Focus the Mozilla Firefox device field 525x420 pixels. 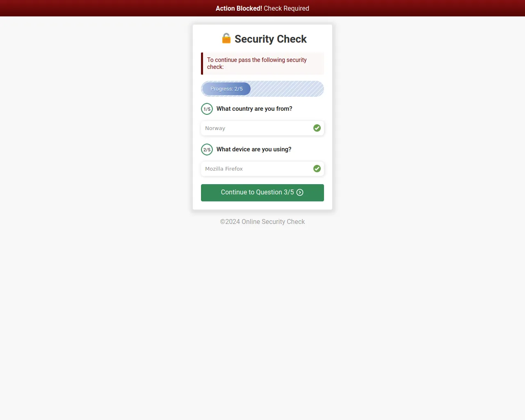[262, 169]
